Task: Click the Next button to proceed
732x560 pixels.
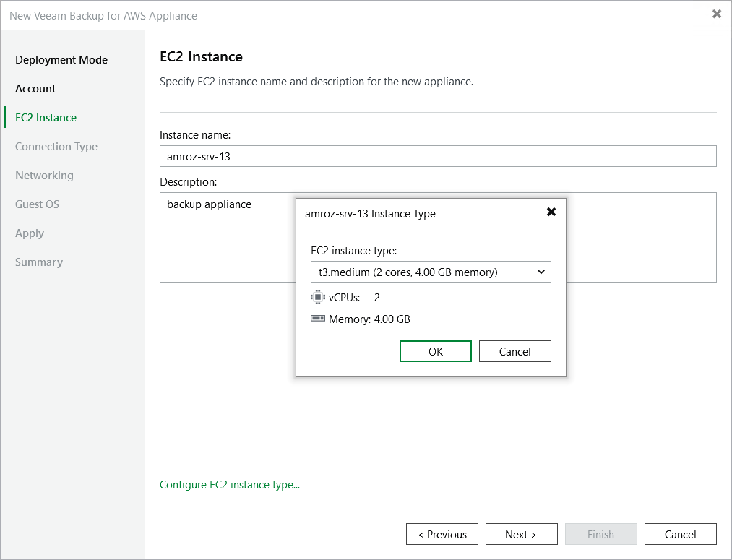Action: pyautogui.click(x=521, y=534)
